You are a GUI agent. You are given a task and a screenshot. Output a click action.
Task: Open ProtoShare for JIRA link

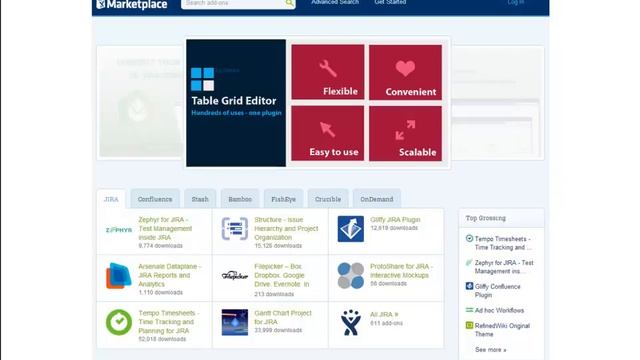401,271
